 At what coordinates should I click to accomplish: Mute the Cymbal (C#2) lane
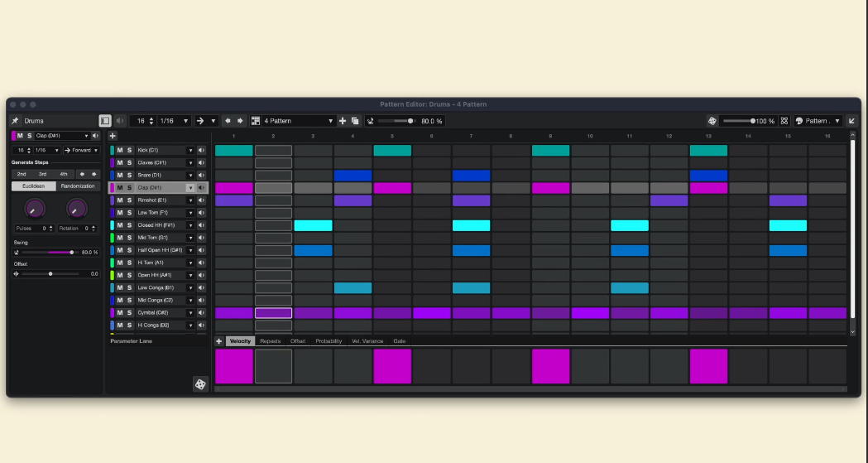coord(120,313)
